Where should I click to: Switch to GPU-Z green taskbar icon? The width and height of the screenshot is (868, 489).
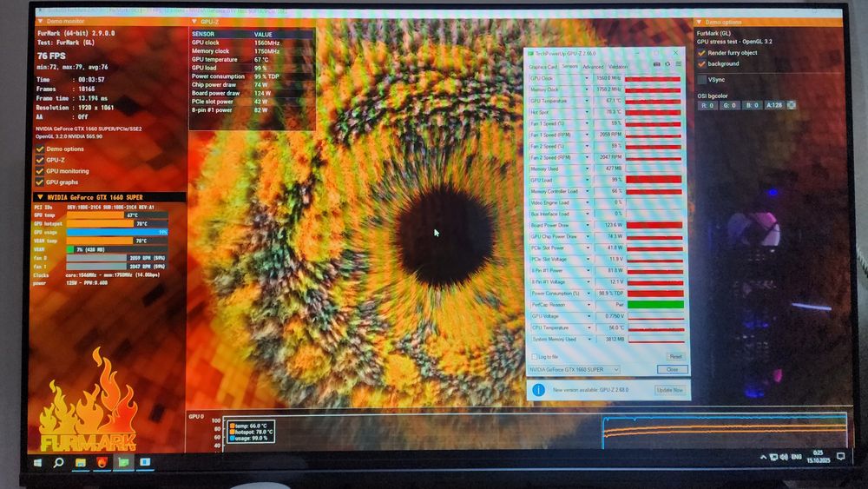123,462
